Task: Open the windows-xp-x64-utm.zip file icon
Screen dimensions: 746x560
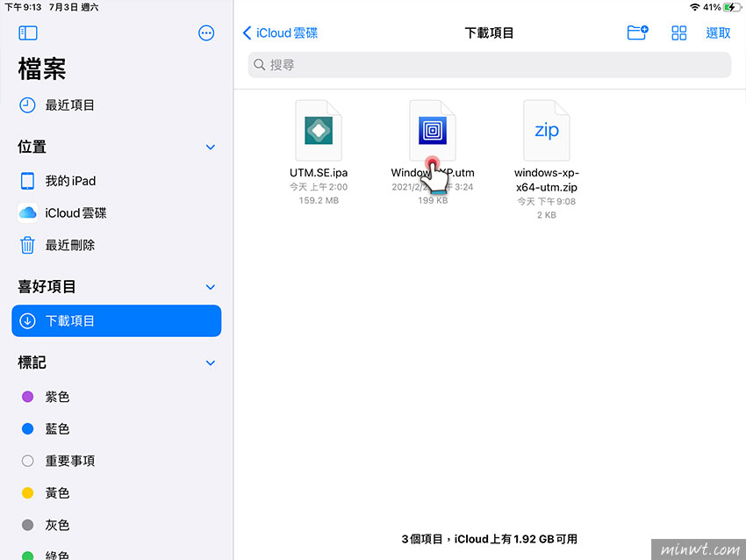Action: click(546, 131)
